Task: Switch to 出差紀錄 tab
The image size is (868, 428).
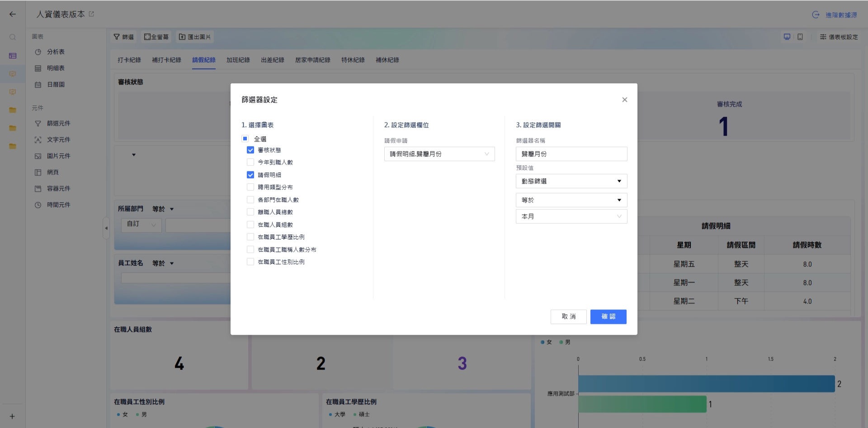Action: coord(273,60)
